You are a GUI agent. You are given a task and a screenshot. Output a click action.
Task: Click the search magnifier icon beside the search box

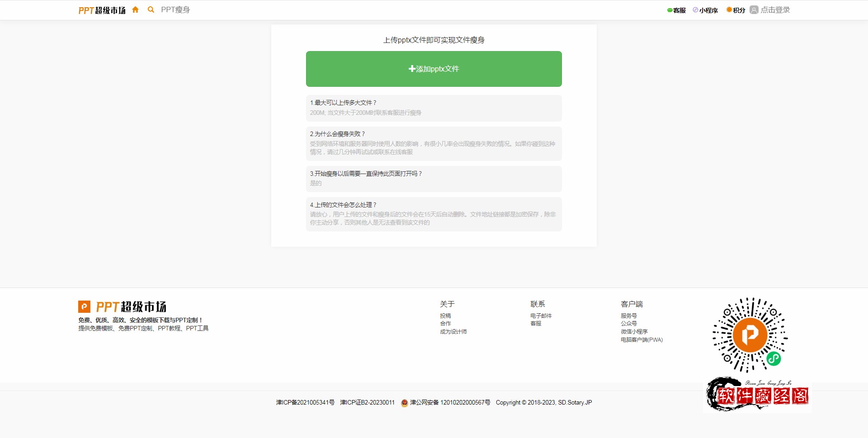tap(151, 9)
